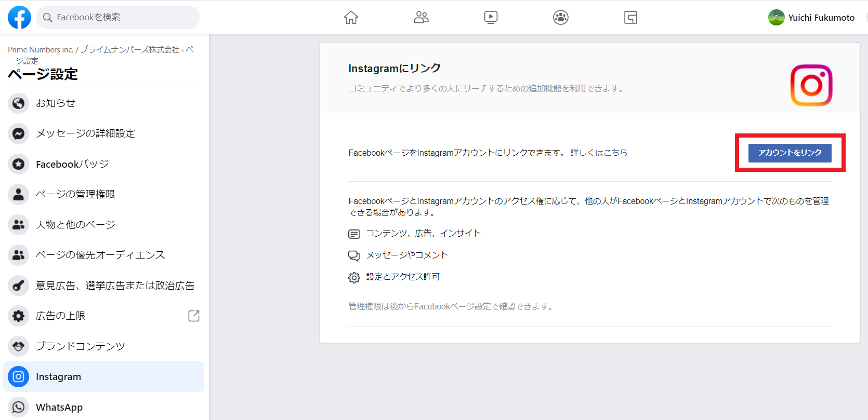The image size is (868, 420).
Task: Click the コンテンツ、広告、インサイト text
Action: pos(424,234)
